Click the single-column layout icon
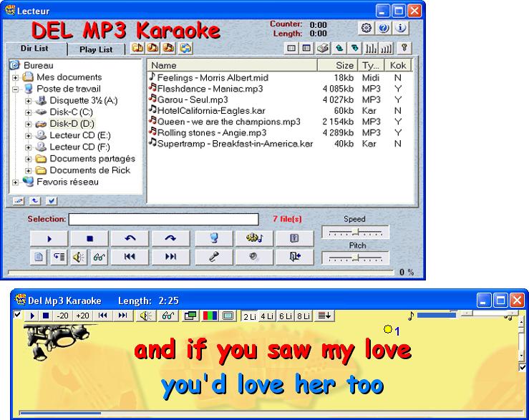529x420 pixels. coord(291,48)
